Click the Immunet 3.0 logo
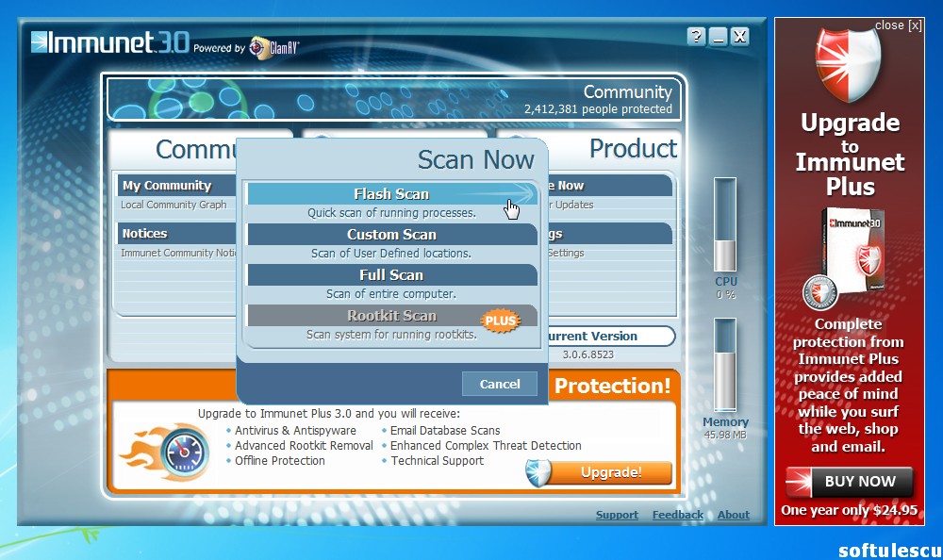943x560 pixels. click(110, 41)
